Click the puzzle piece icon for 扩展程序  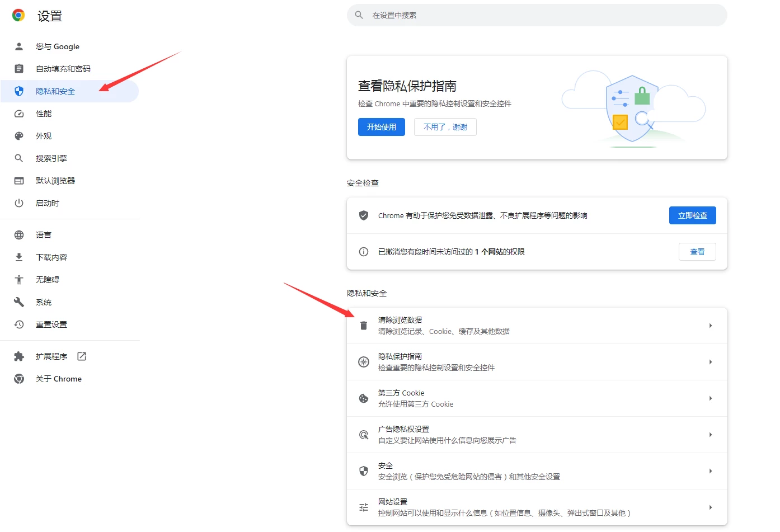pos(19,356)
